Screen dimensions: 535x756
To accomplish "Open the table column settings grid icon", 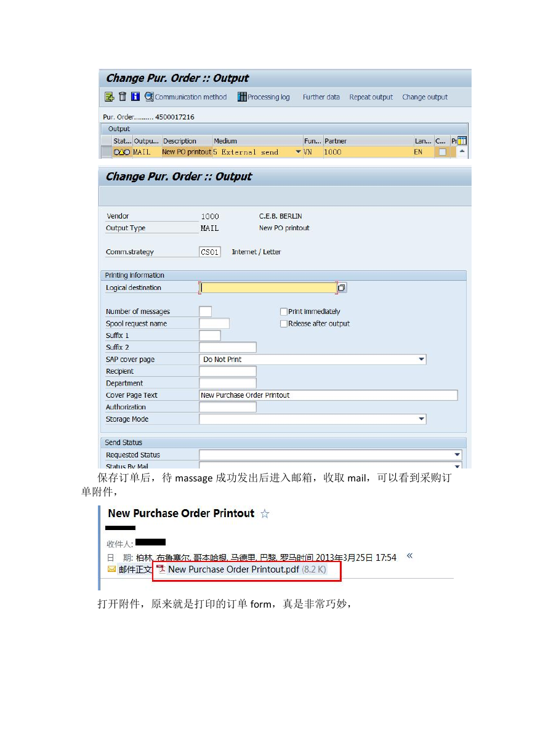I will [x=462, y=141].
